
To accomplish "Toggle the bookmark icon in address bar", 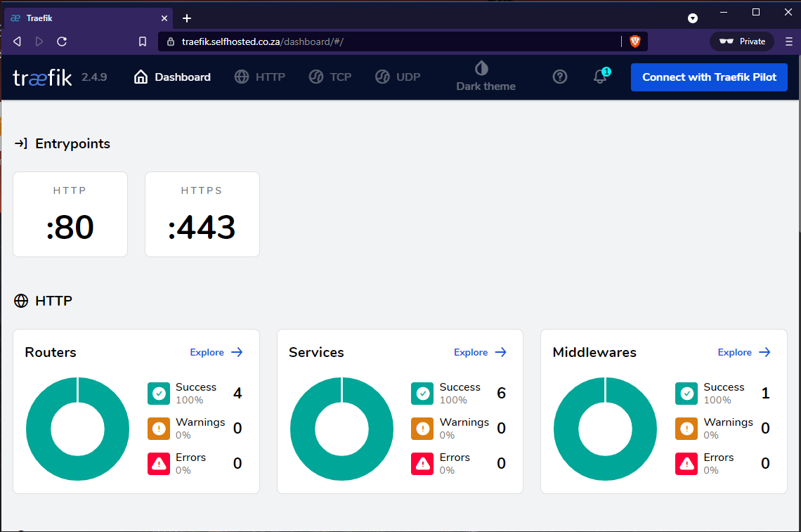I will coord(142,41).
